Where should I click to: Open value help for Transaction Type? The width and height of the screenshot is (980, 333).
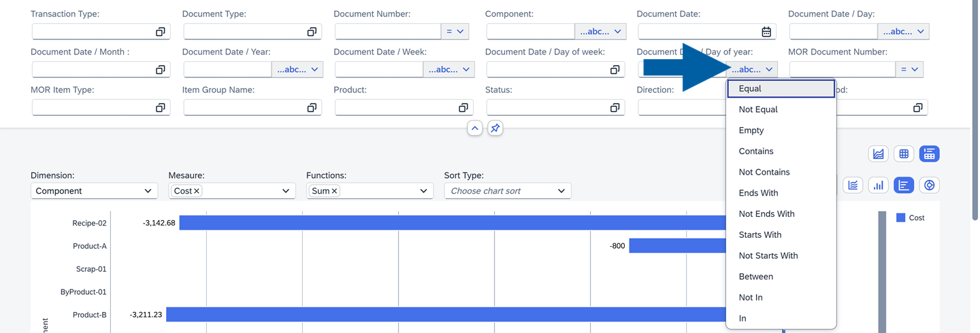(160, 32)
